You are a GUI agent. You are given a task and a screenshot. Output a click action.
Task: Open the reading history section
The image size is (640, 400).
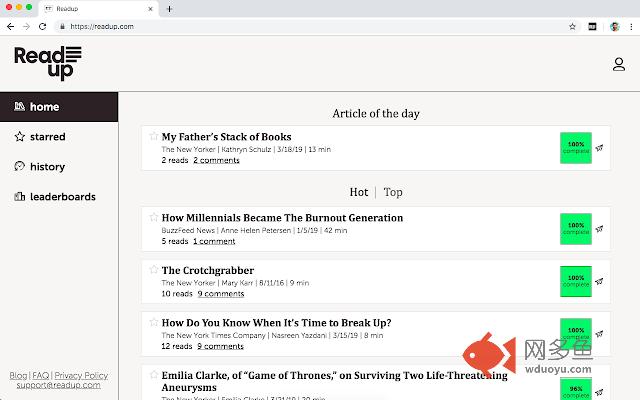[x=40, y=167]
